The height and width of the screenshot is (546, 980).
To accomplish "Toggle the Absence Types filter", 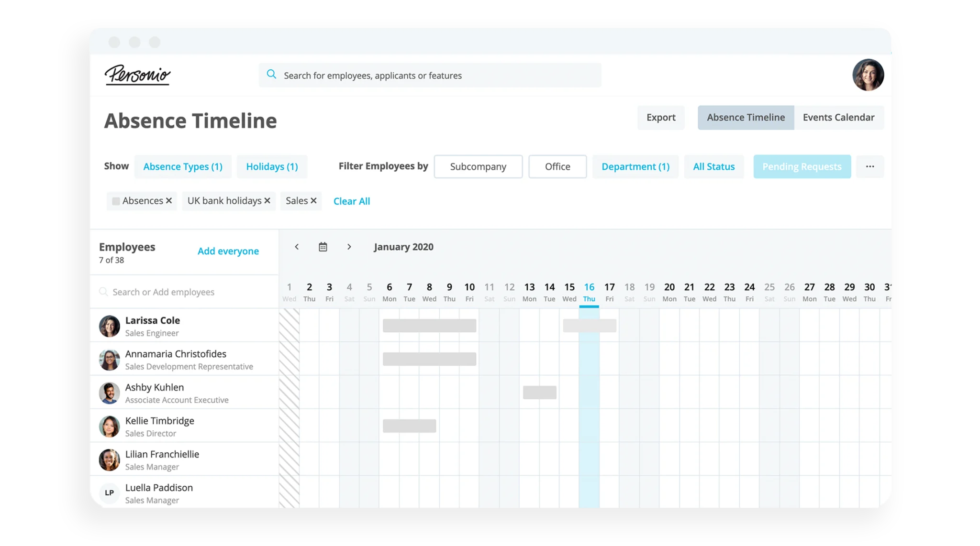I will pyautogui.click(x=182, y=166).
